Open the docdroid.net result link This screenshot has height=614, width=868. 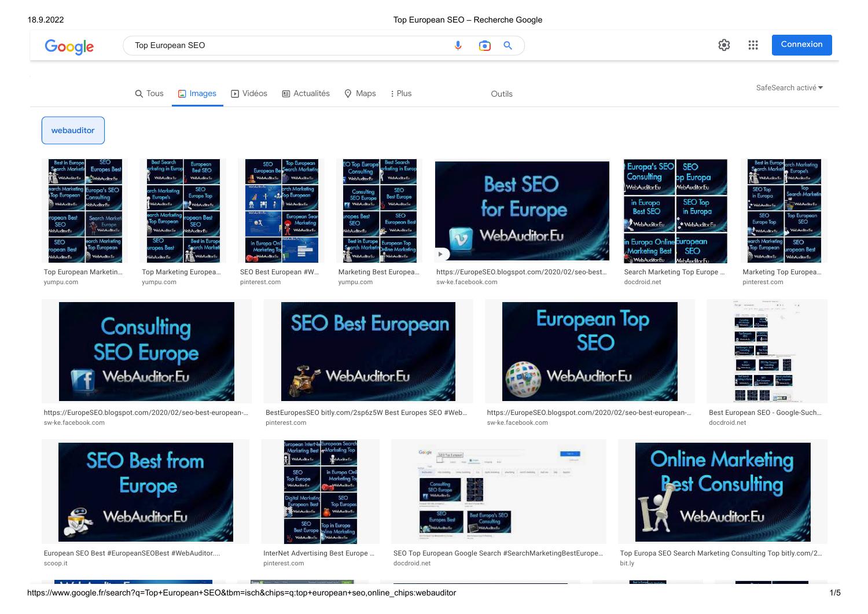(x=642, y=282)
